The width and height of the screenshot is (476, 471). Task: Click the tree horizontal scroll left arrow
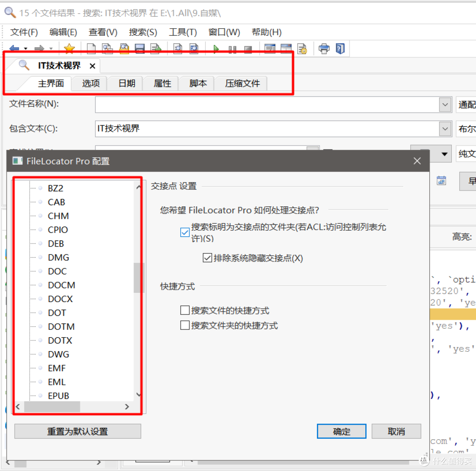click(x=18, y=407)
